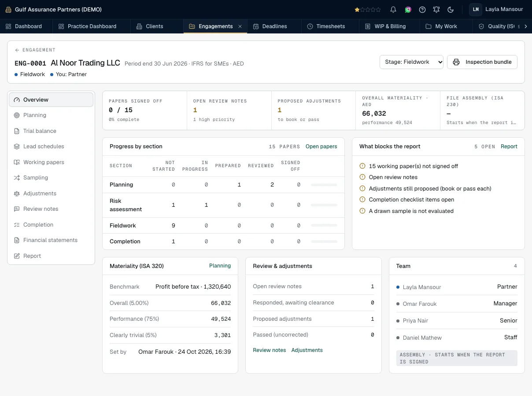Image resolution: width=532 pixels, height=396 pixels.
Task: Click the Adjustments scales icon
Action: click(17, 194)
